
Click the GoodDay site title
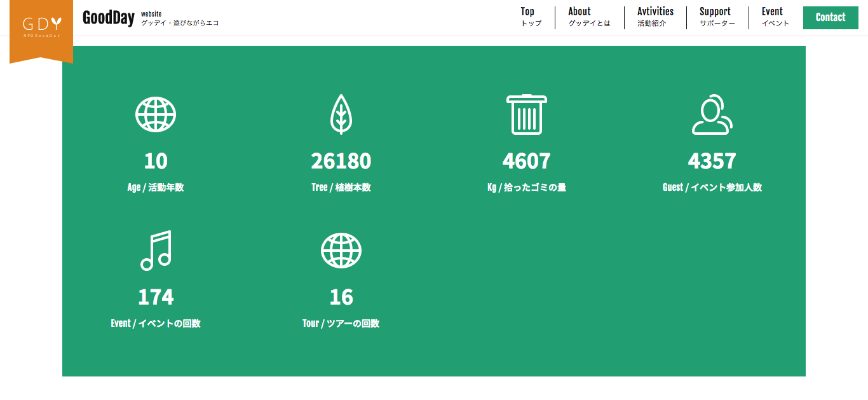(x=109, y=18)
